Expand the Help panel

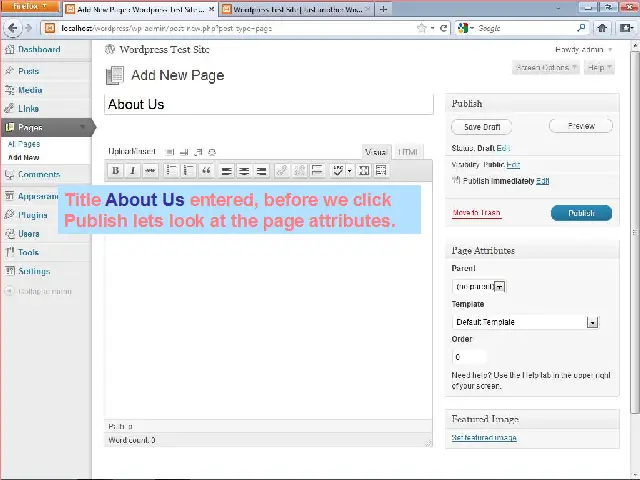coord(599,67)
